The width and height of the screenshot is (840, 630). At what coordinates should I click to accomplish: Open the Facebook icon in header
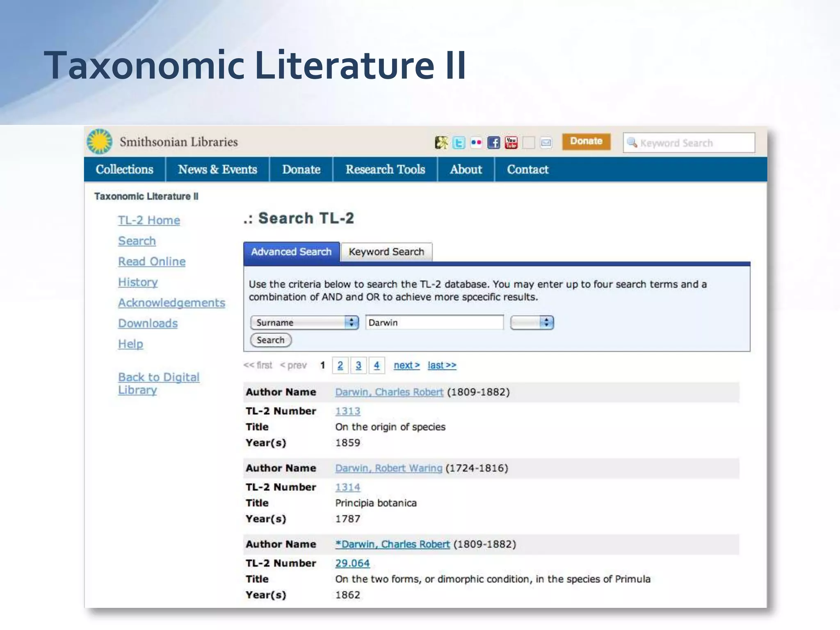pos(493,143)
